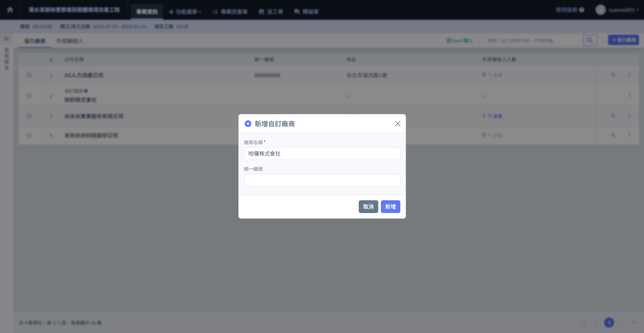Select the 專案資訊 top menu tab
This screenshot has width=644, height=333.
(147, 12)
